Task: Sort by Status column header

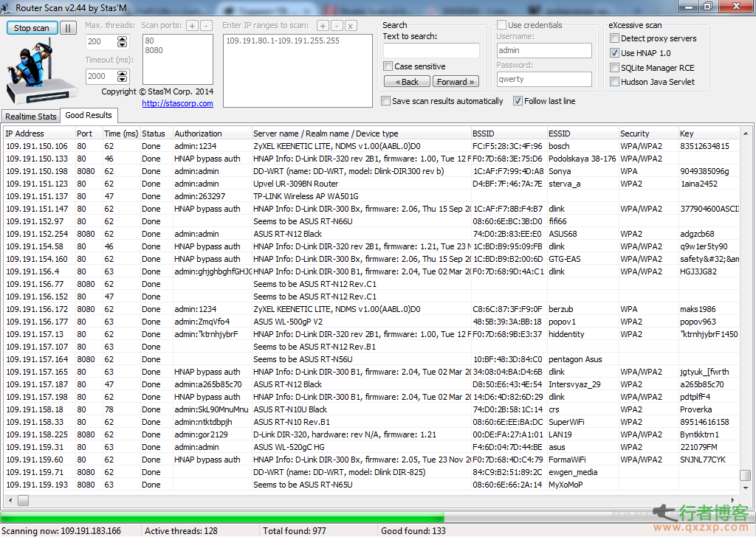Action: pyautogui.click(x=157, y=134)
